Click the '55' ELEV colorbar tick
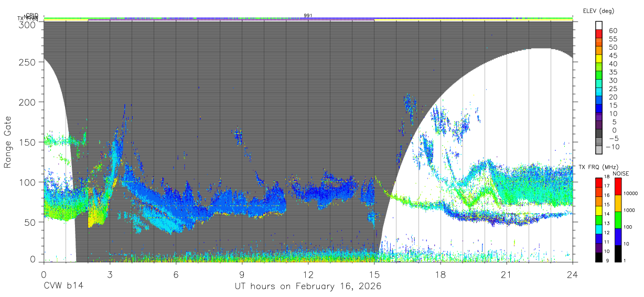Viewport: 644px width, 297px height. pos(613,39)
